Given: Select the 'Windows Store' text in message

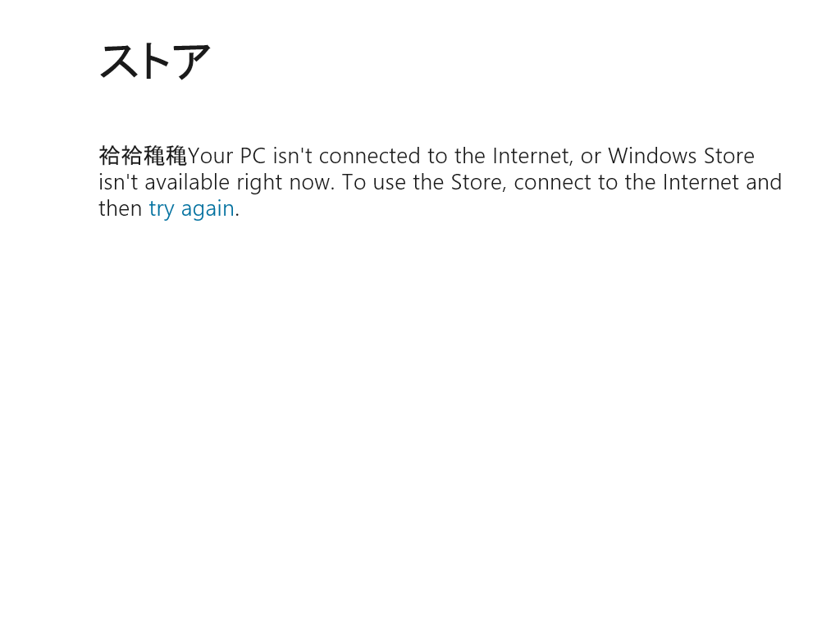Looking at the screenshot, I should [x=681, y=156].
